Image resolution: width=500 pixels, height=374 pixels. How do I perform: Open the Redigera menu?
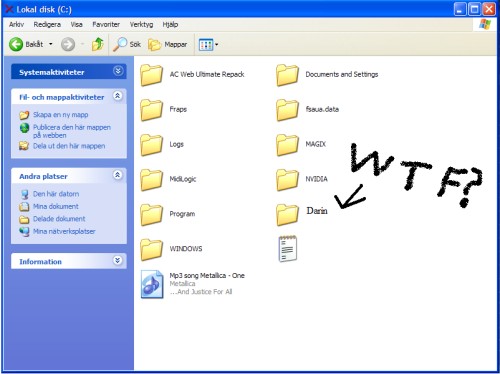click(x=47, y=24)
